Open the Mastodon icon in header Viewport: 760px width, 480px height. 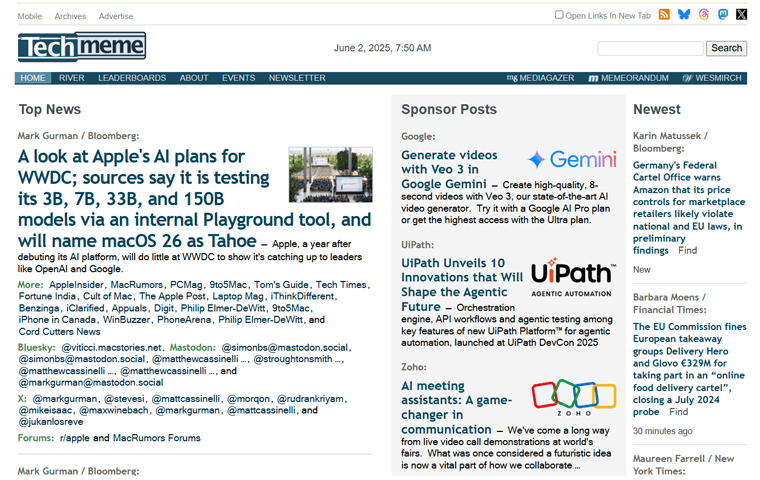[x=723, y=15]
